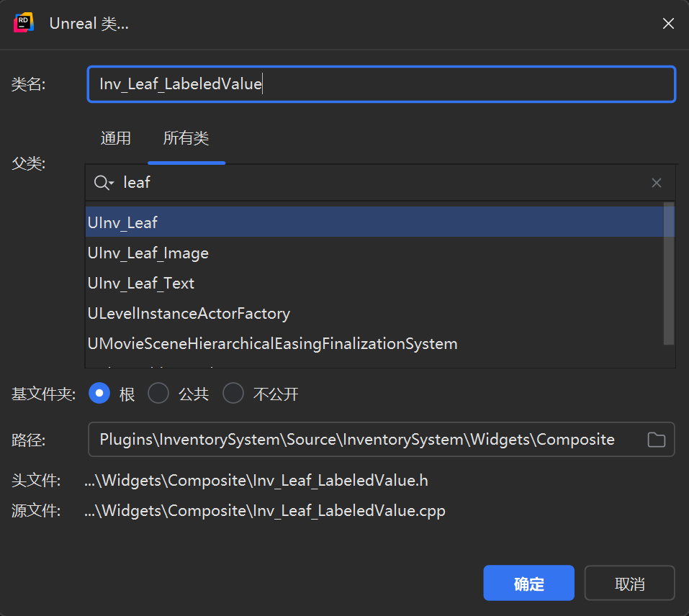Click the header file path text

(x=256, y=480)
